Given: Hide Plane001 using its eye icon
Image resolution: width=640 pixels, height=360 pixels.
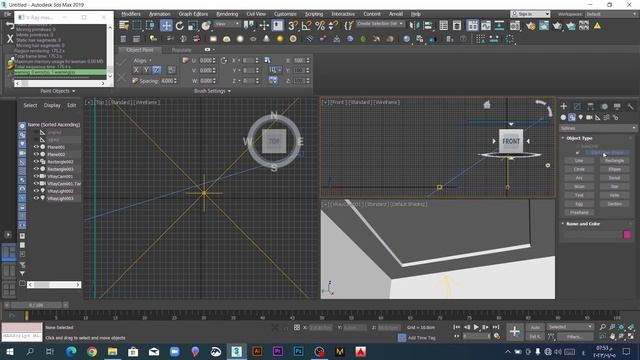Looking at the screenshot, I should [36, 147].
